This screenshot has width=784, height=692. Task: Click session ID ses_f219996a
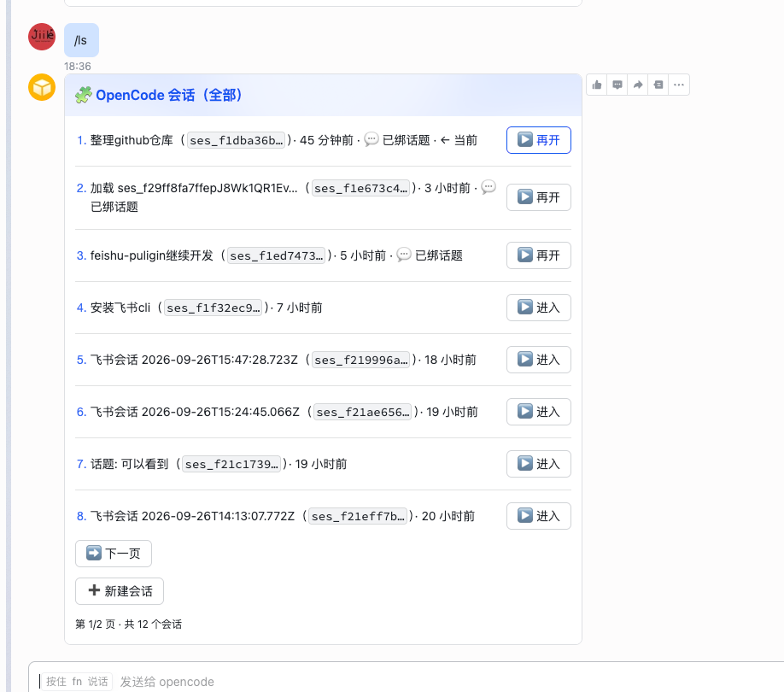coord(360,360)
